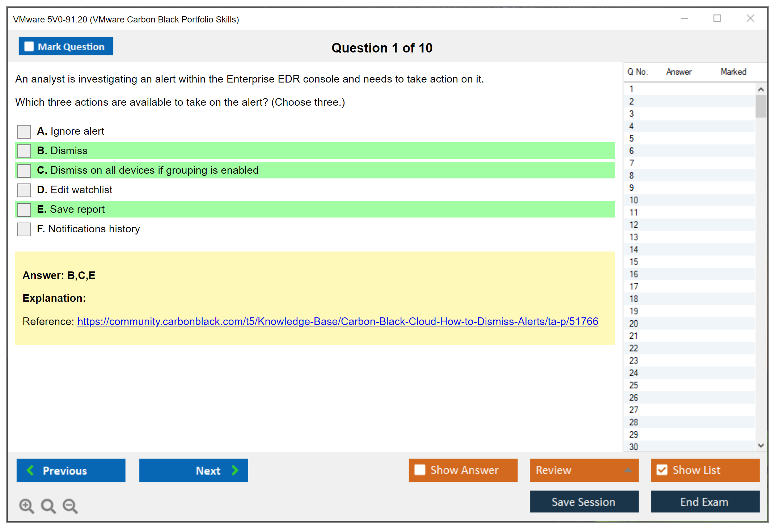Click the zoom in magnifier icon
This screenshot has width=778, height=532.
pyautogui.click(x=26, y=506)
